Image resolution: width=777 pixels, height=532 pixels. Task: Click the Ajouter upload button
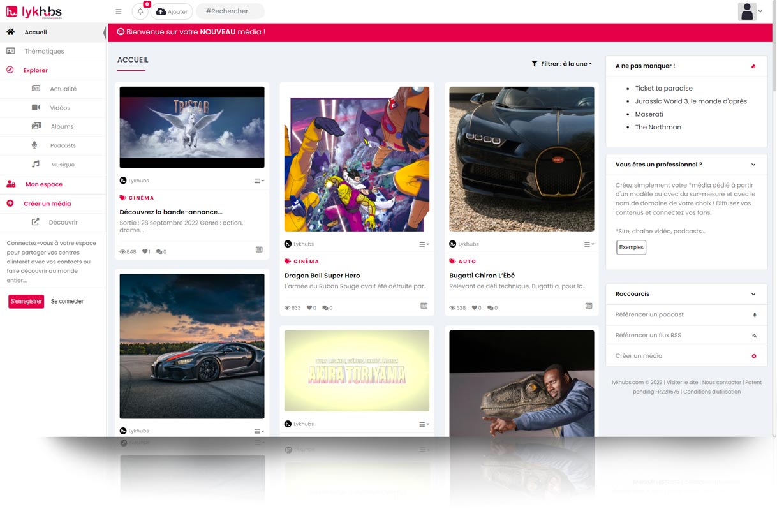click(x=172, y=11)
